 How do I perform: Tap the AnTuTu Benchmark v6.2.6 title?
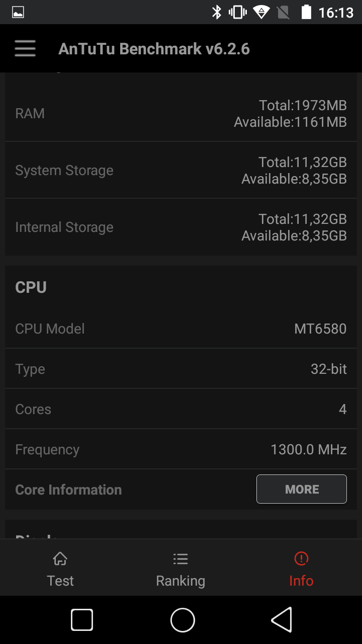coord(154,49)
